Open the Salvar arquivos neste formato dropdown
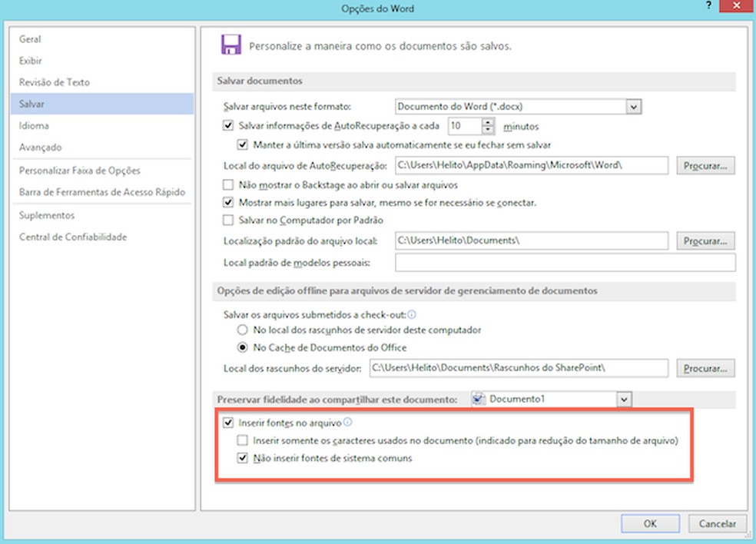The image size is (756, 544). coord(633,106)
